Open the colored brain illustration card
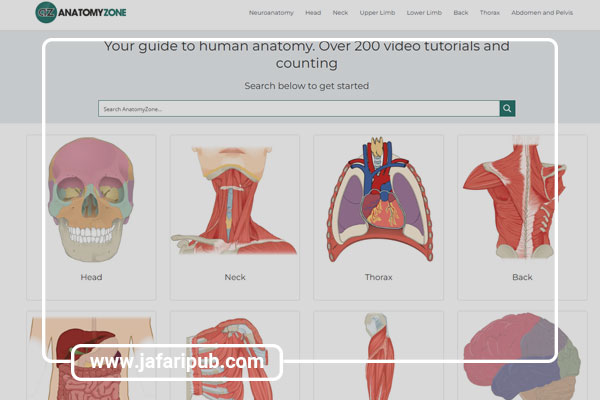 pyautogui.click(x=522, y=356)
